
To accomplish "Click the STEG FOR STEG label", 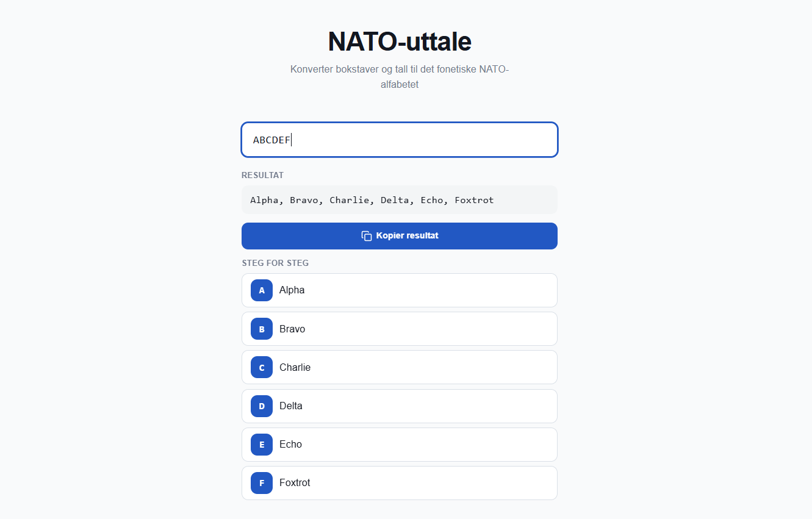I will click(275, 263).
